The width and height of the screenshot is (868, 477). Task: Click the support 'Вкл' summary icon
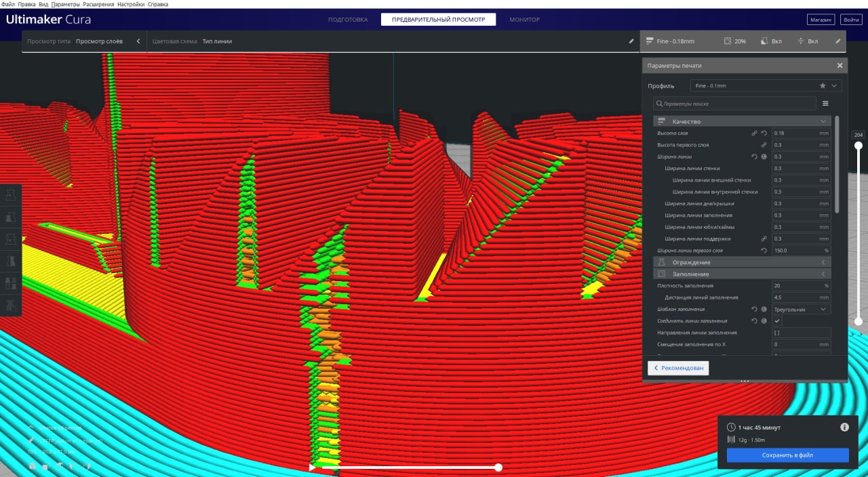(764, 41)
